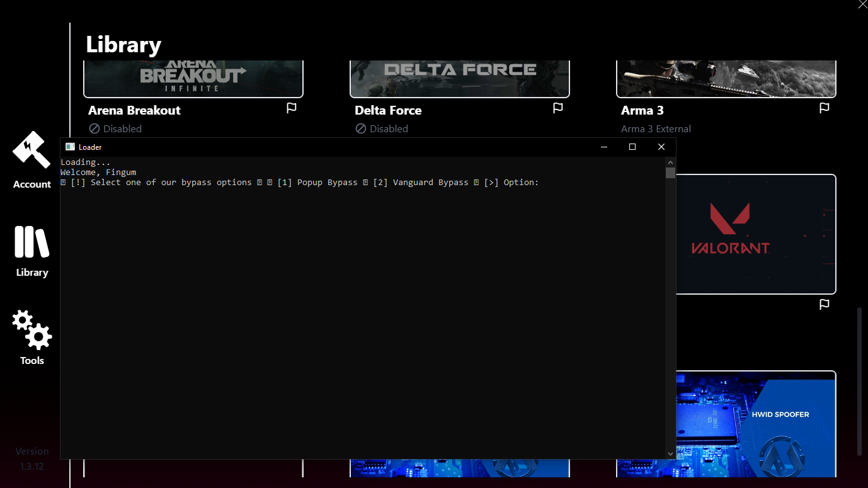Click the flag icon next to Arena Breakout
This screenshot has height=488, width=868.
[291, 108]
